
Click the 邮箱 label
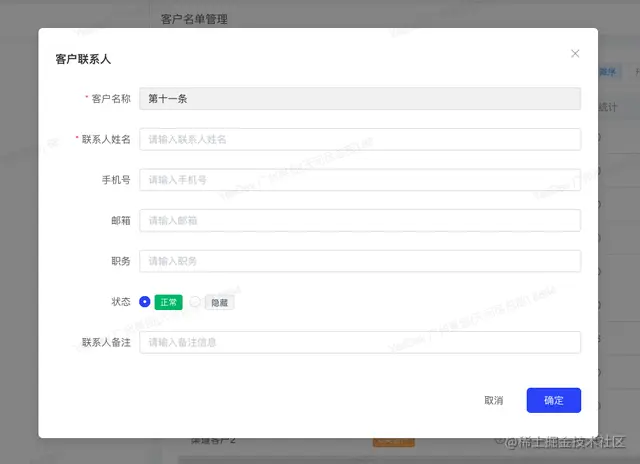coord(121,220)
